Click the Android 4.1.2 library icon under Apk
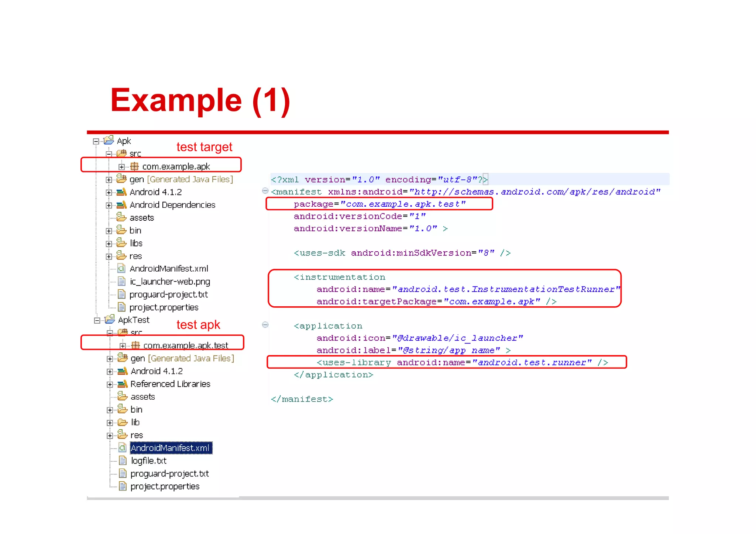756x534 pixels. (122, 192)
